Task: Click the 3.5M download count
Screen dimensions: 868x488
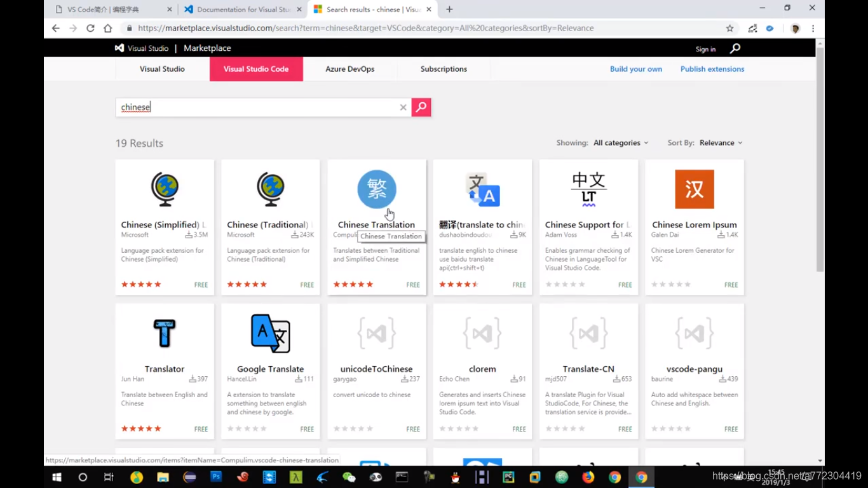Action: click(x=196, y=235)
